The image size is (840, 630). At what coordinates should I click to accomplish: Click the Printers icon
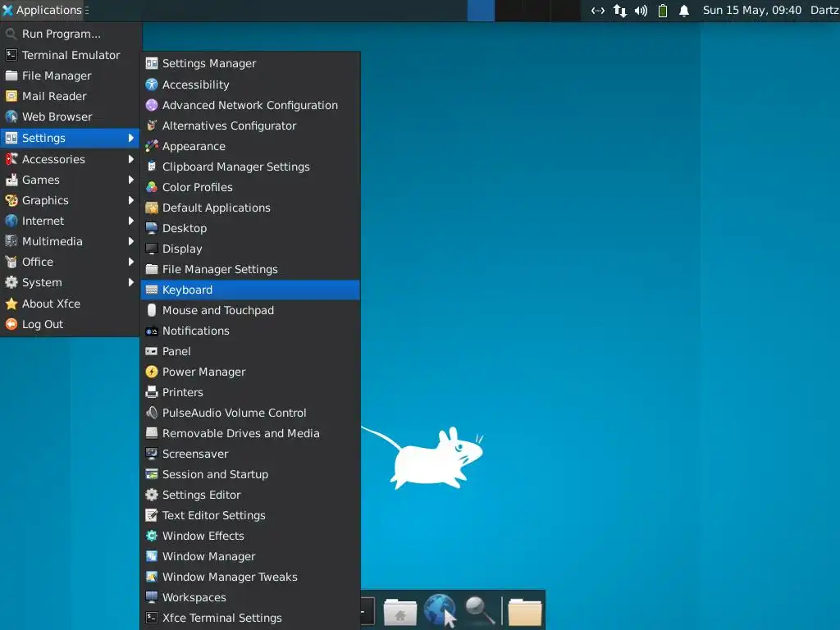(152, 392)
